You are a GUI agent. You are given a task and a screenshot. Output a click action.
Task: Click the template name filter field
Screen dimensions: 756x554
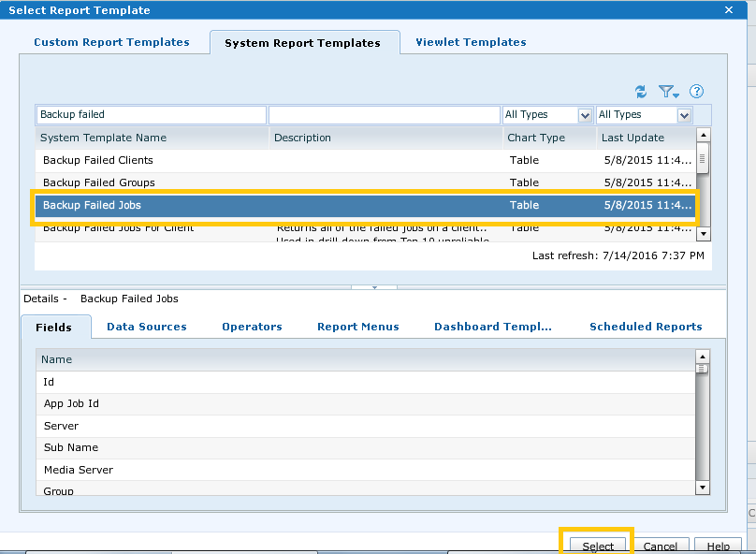(x=151, y=115)
